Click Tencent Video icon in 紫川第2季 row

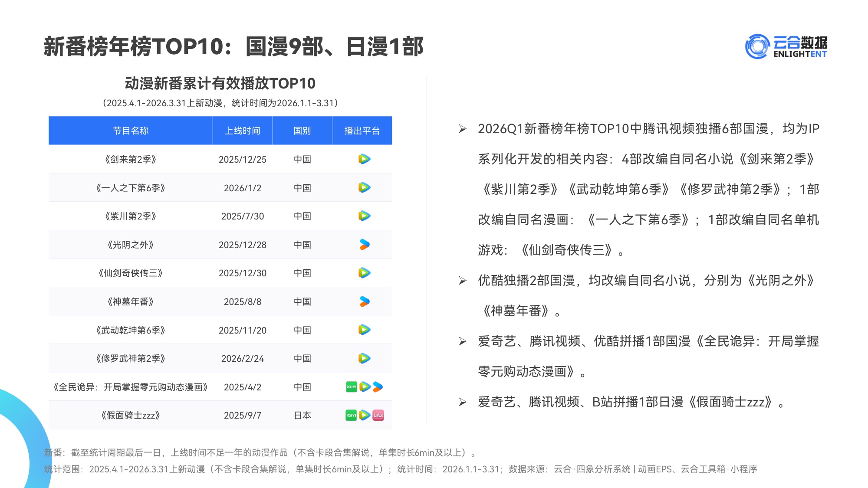365,216
